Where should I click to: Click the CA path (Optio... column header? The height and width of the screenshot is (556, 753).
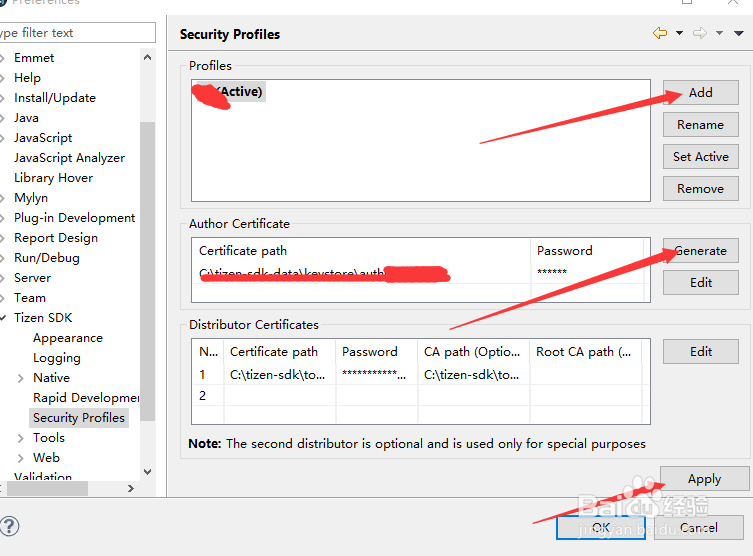pyautogui.click(x=474, y=352)
